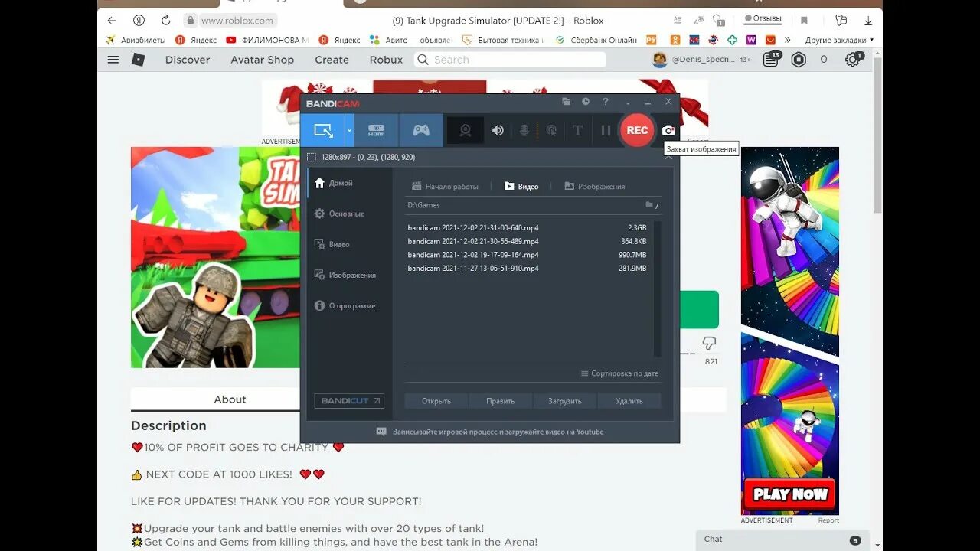Open Roblox settings gear icon
This screenshot has width=980, height=551.
[x=852, y=59]
